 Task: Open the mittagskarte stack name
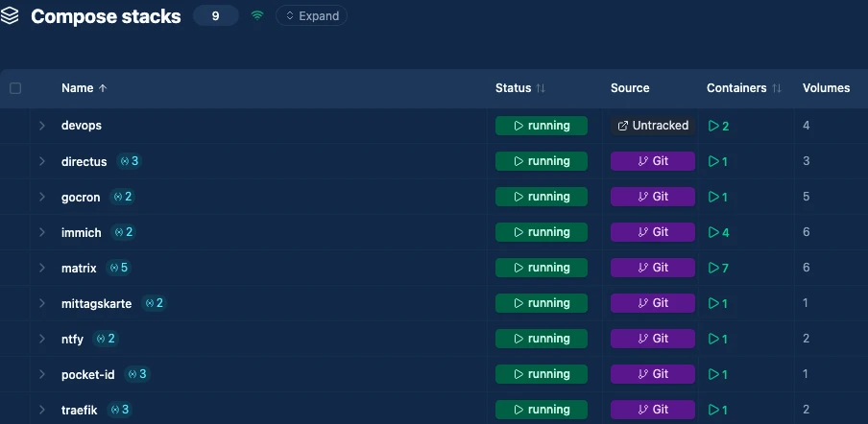(x=96, y=303)
